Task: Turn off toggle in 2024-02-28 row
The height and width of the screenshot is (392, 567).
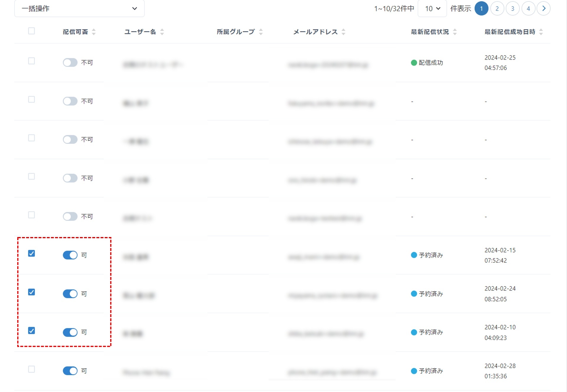Action: pyautogui.click(x=70, y=371)
